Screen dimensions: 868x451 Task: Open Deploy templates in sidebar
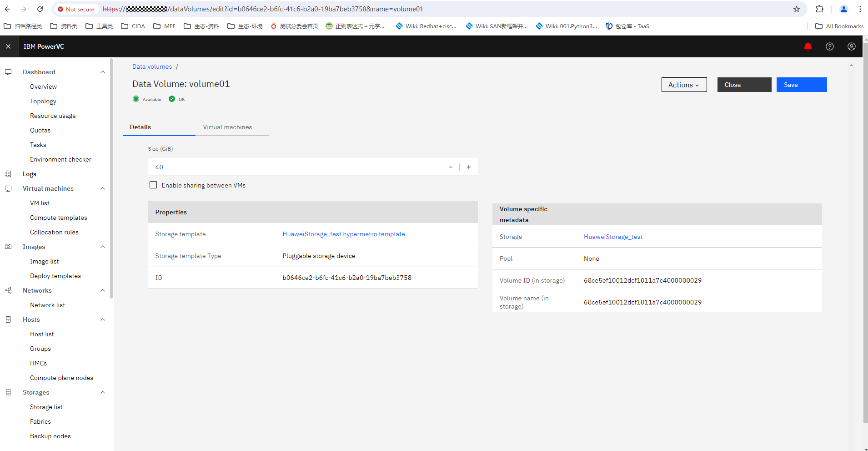click(x=55, y=276)
